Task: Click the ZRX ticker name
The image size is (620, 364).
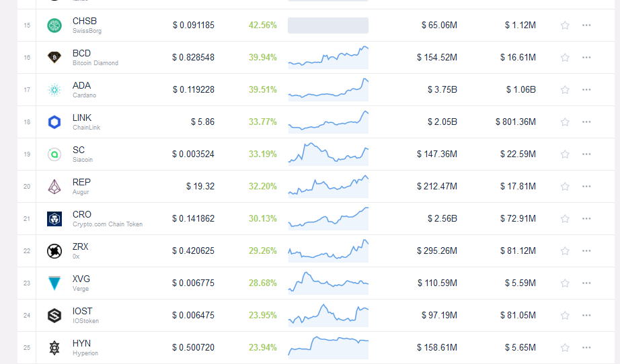Action: 80,246
